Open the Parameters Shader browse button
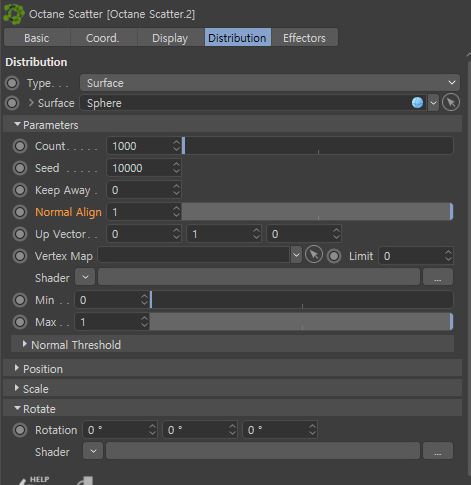471x485 pixels. (x=438, y=277)
